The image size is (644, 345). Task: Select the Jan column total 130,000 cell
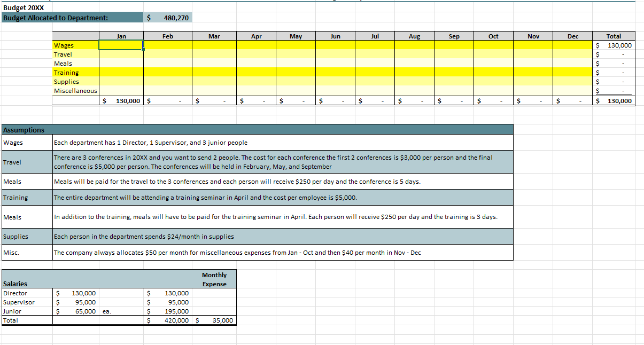121,100
